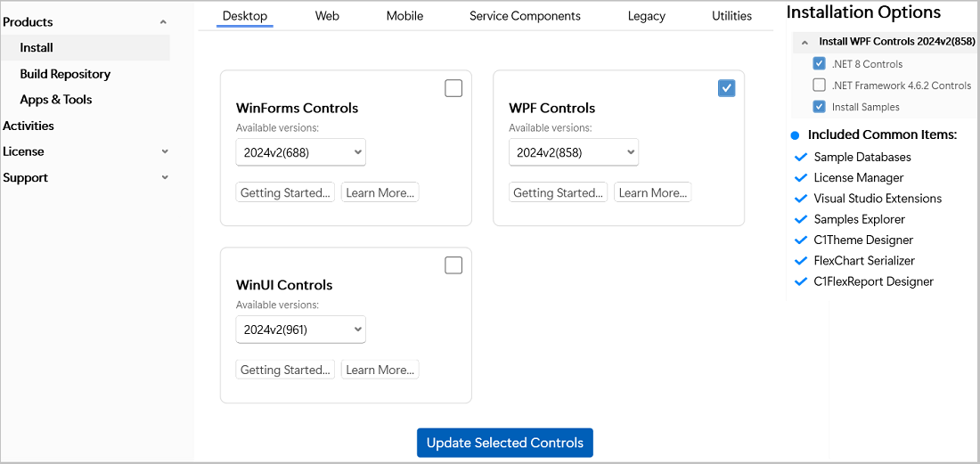Collapse Install WPF Controls 2024v2(858) group
This screenshot has width=980, height=464.
coord(804,43)
